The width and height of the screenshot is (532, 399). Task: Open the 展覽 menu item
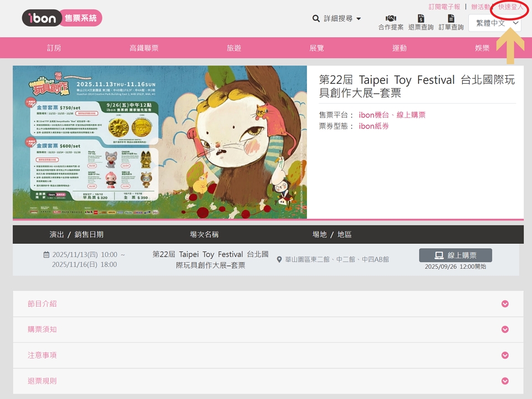pos(316,48)
